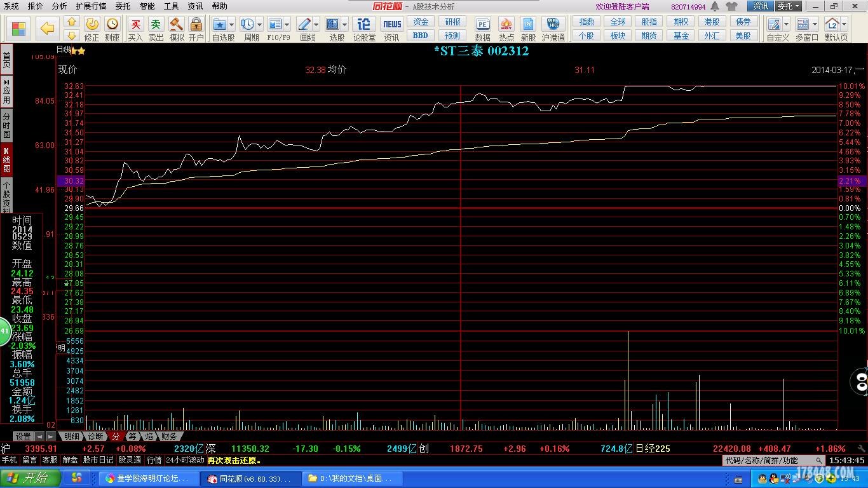Click the 美股 market button
868x488 pixels.
[743, 36]
